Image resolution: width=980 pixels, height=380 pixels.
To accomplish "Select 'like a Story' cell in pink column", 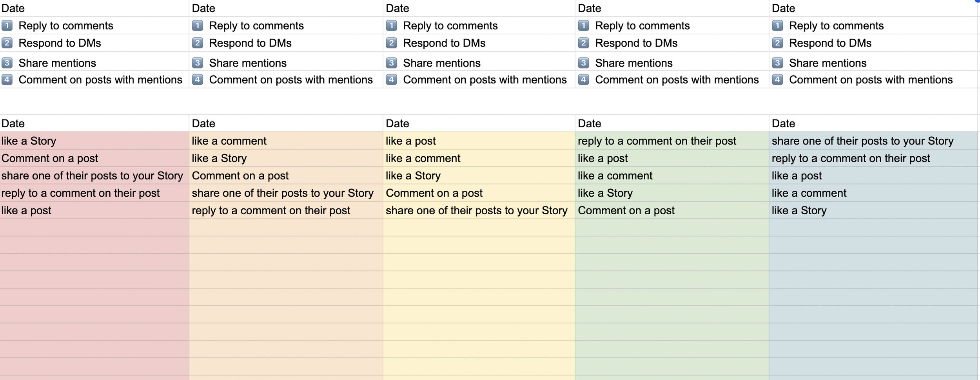I will tap(94, 141).
